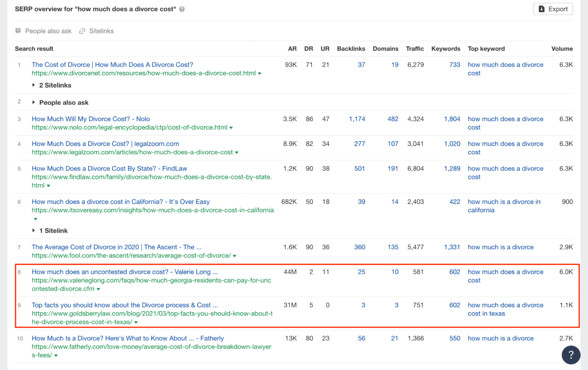Screen dimensions: 588x370
Task: Click Fatherly's top keyword 'how much is a divorce'
Action: click(x=501, y=338)
